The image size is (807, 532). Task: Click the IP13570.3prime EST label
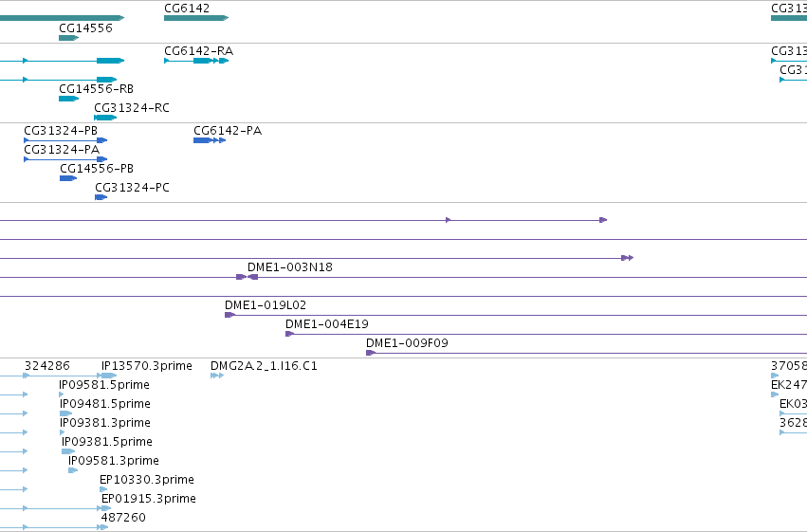147,366
